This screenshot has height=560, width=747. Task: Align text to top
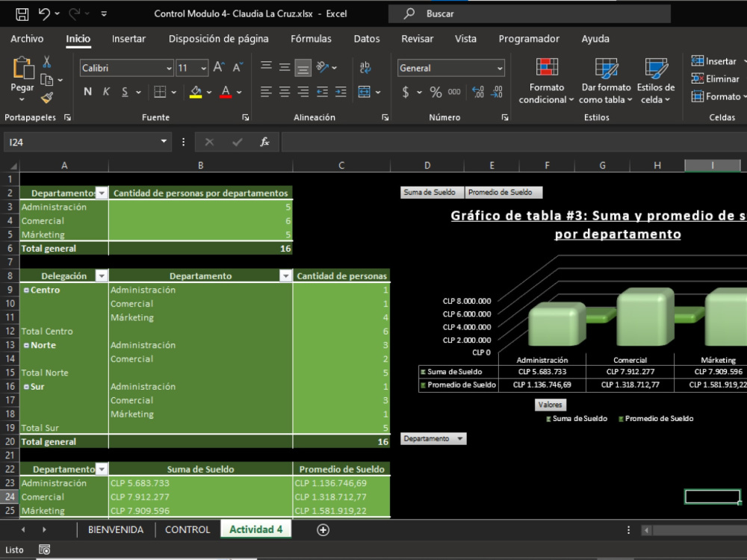coord(267,67)
